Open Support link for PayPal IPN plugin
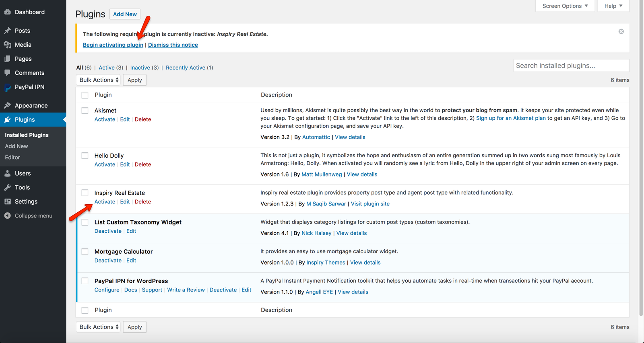 (x=152, y=290)
